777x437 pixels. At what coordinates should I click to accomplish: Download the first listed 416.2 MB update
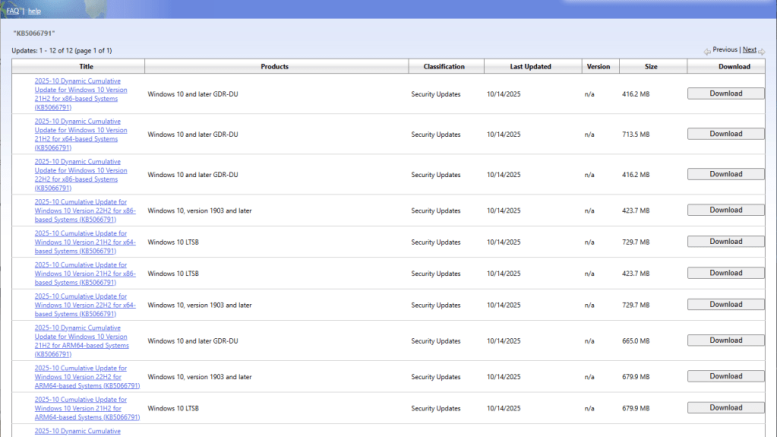point(725,93)
